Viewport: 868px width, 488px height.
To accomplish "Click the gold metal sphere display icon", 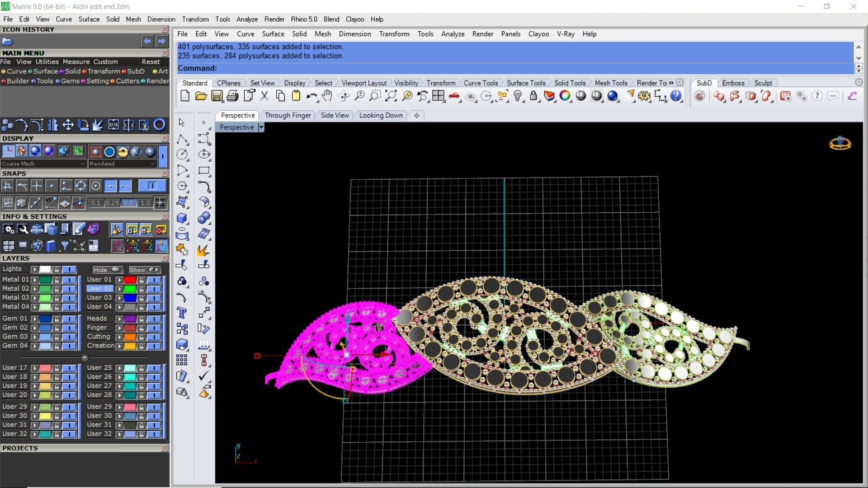I will (x=122, y=152).
